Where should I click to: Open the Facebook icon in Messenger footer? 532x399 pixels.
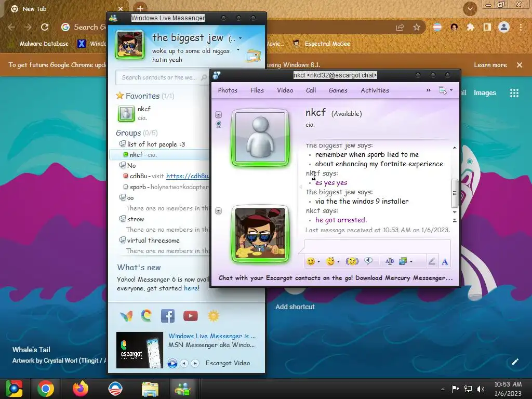168,316
